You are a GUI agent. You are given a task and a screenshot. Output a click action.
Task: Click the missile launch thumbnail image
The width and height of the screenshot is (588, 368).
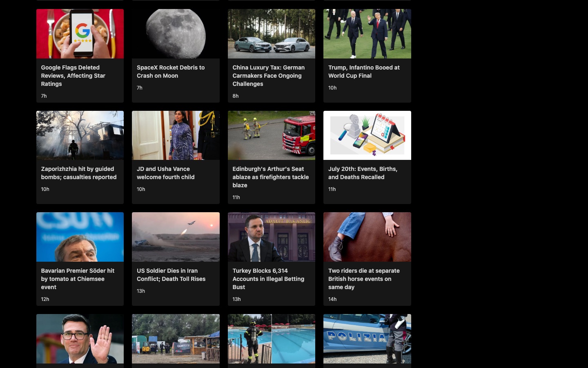176,237
